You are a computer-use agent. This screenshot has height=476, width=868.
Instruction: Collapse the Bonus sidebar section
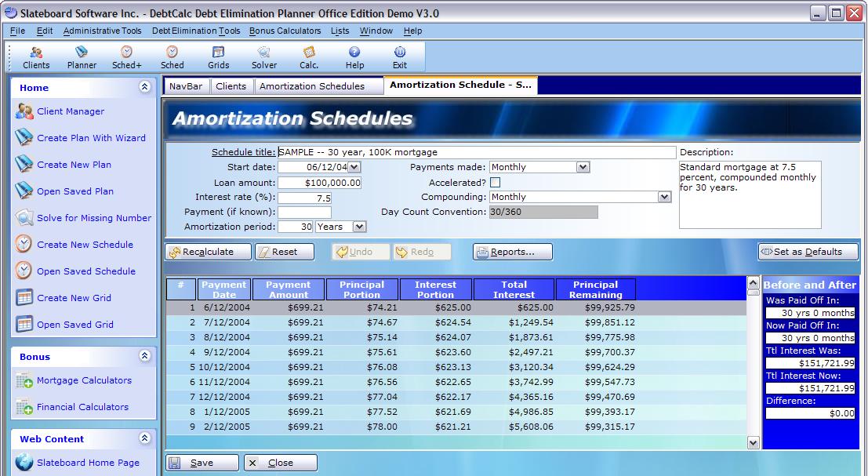[x=144, y=356]
